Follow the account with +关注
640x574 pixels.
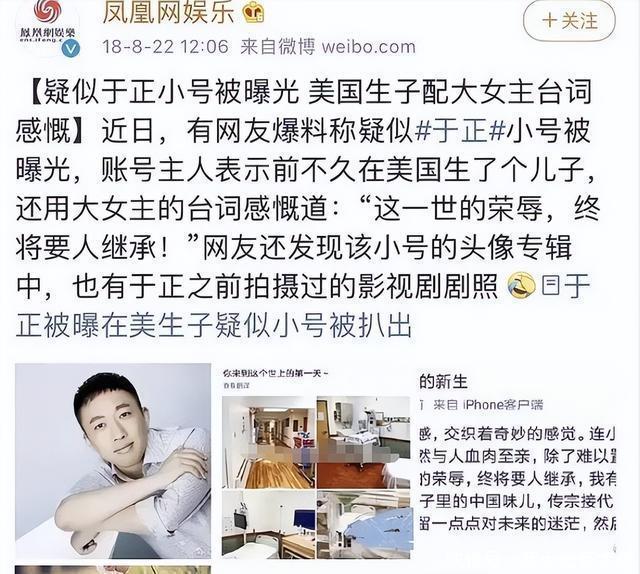[569, 20]
